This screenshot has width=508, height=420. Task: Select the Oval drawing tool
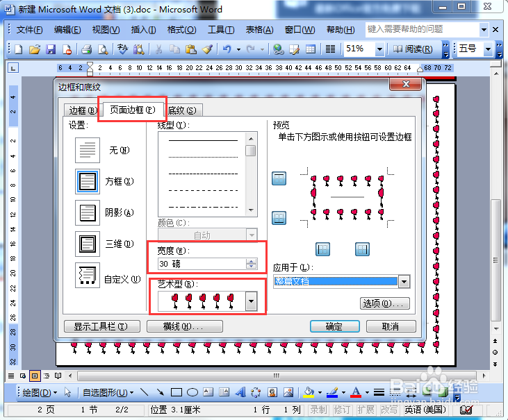point(192,392)
